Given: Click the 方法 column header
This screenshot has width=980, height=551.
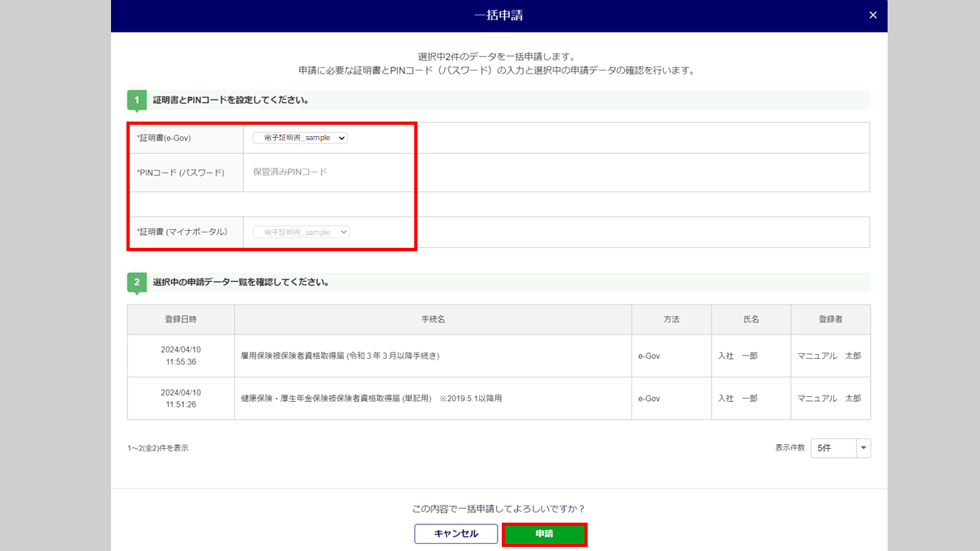Looking at the screenshot, I should (671, 319).
